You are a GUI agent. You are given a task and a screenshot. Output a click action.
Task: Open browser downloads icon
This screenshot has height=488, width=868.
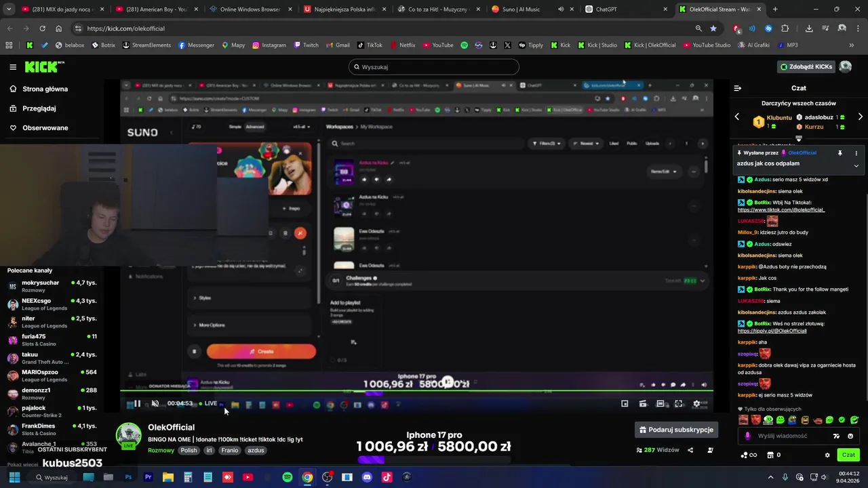pyautogui.click(x=809, y=28)
